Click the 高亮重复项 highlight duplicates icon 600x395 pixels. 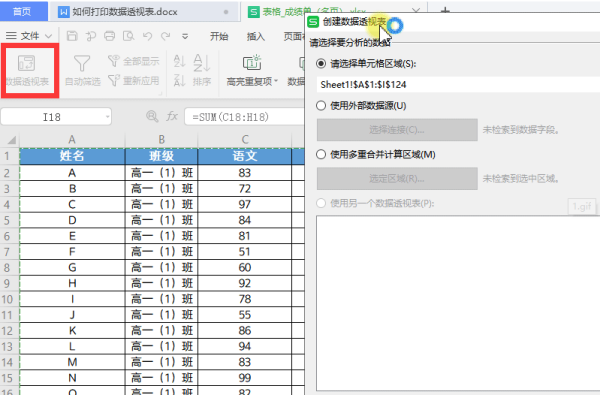pos(252,63)
